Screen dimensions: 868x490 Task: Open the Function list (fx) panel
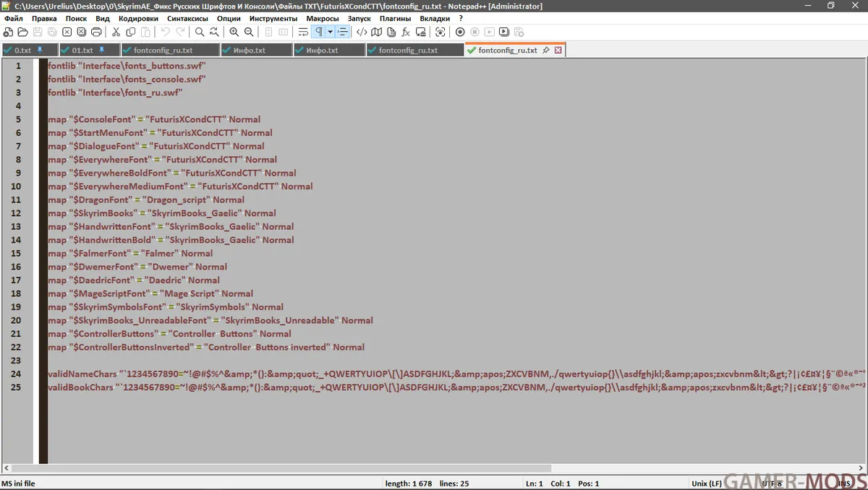point(406,32)
